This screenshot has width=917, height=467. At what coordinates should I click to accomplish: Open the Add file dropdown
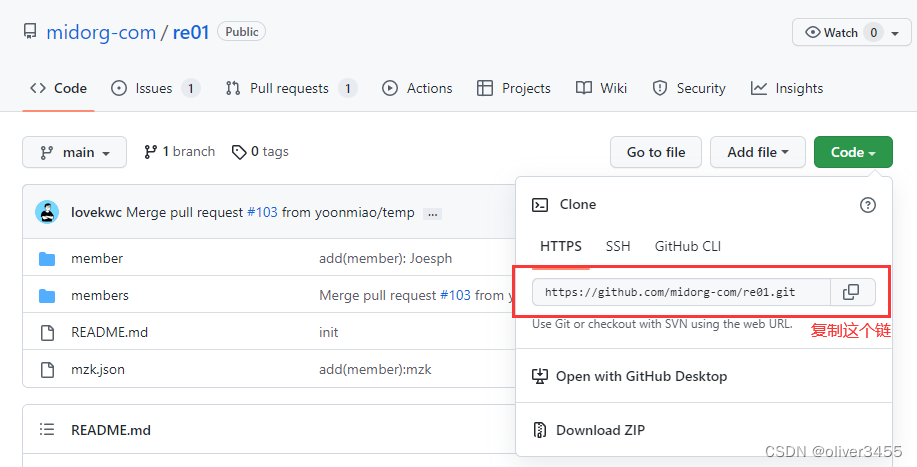click(757, 152)
